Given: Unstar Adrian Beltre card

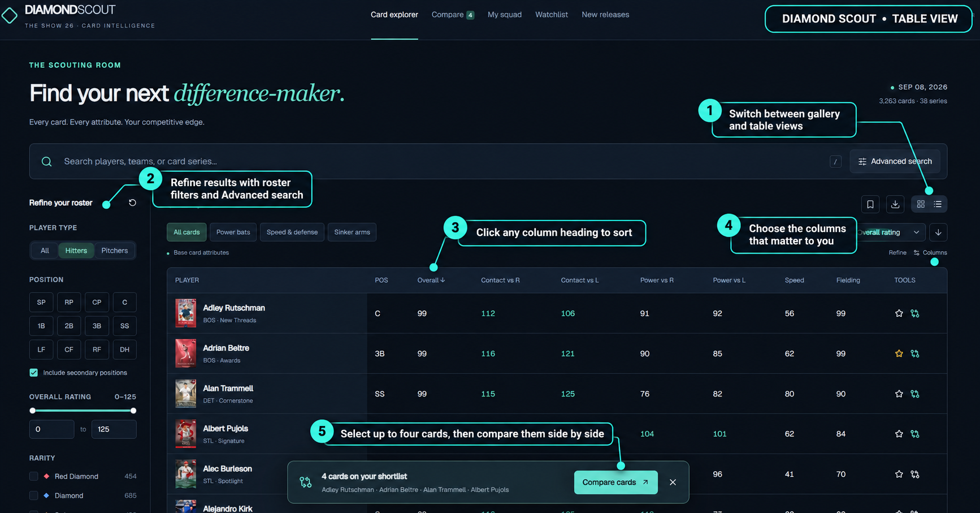Looking at the screenshot, I should click(x=899, y=354).
